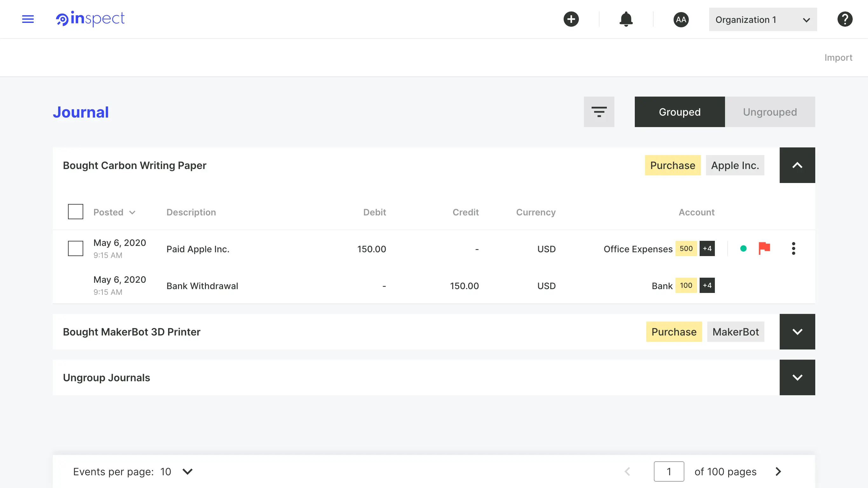Click the Inspect logo
This screenshot has height=488, width=868.
(90, 19)
